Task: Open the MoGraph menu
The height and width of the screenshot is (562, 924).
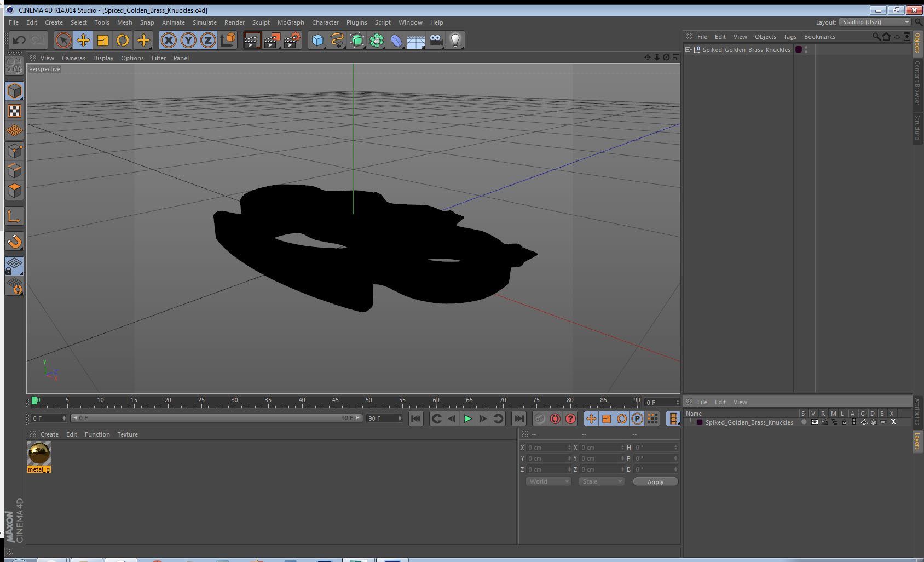Action: pyautogui.click(x=291, y=22)
